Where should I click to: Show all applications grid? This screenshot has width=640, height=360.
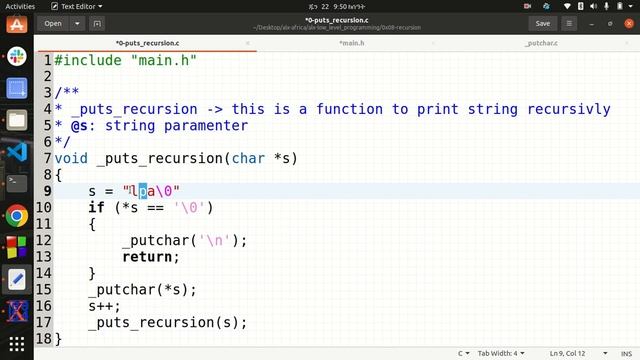tap(17, 344)
